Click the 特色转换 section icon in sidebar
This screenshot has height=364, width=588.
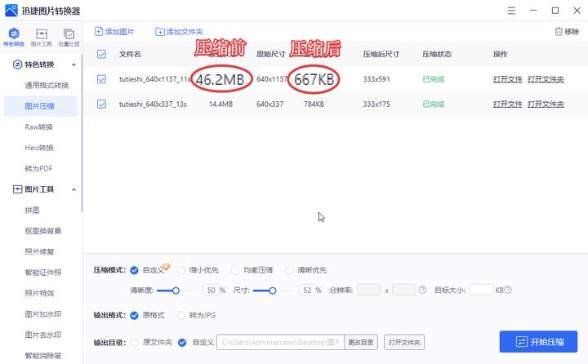coord(17,64)
